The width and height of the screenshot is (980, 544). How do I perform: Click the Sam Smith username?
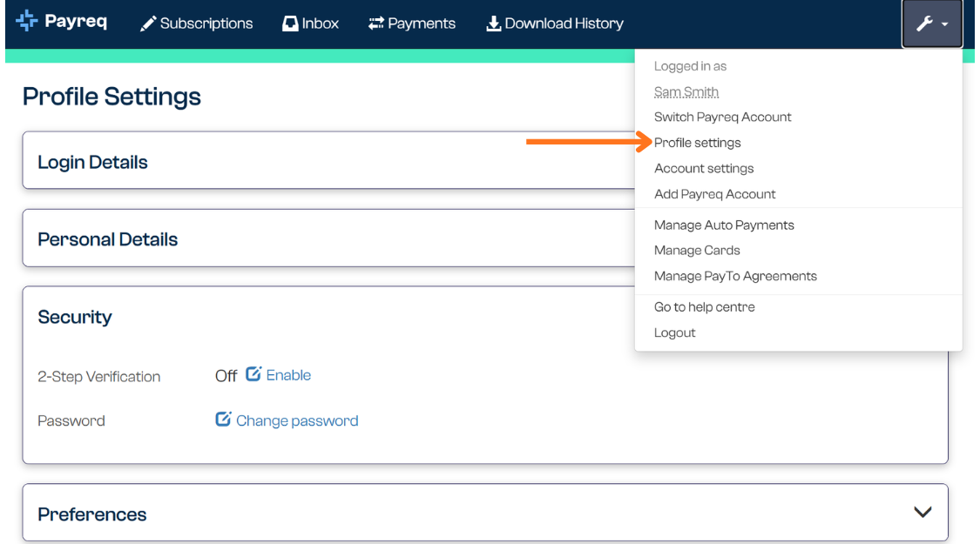pos(686,91)
